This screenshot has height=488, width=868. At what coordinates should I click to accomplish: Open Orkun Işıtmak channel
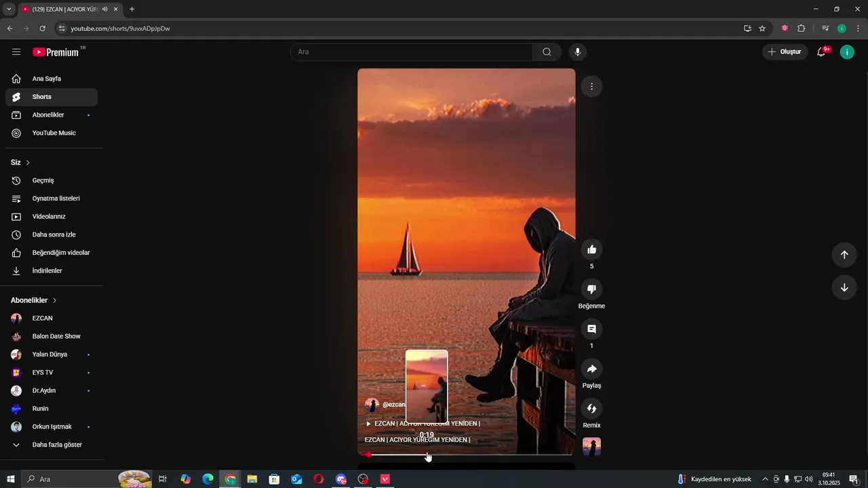(52, 427)
